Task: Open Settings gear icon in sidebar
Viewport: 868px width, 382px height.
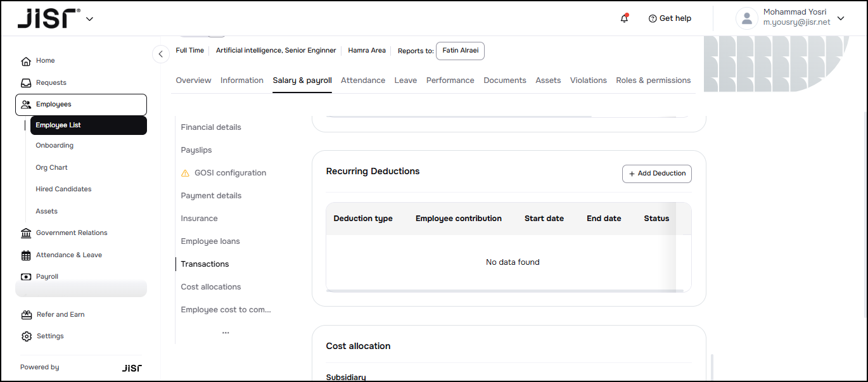Action: click(x=26, y=336)
